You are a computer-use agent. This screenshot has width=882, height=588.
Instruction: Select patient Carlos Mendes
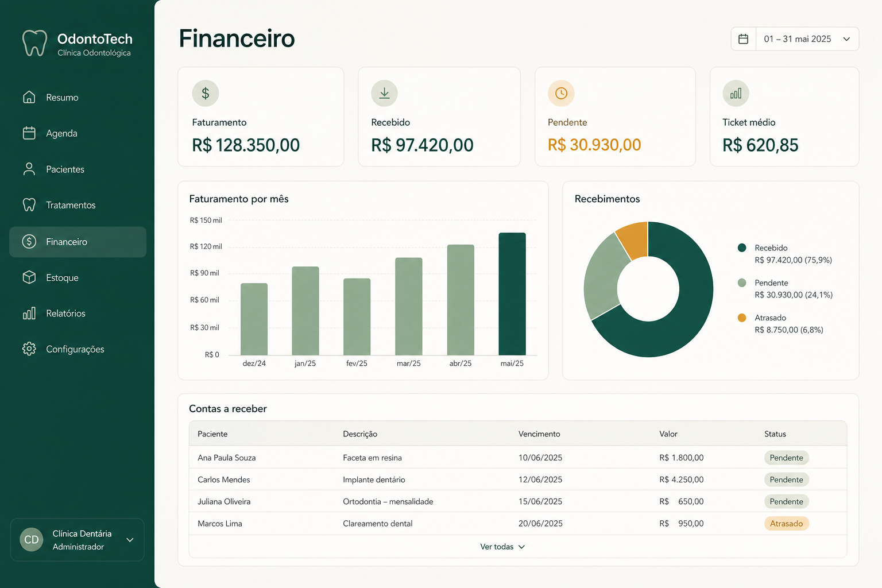(x=224, y=479)
